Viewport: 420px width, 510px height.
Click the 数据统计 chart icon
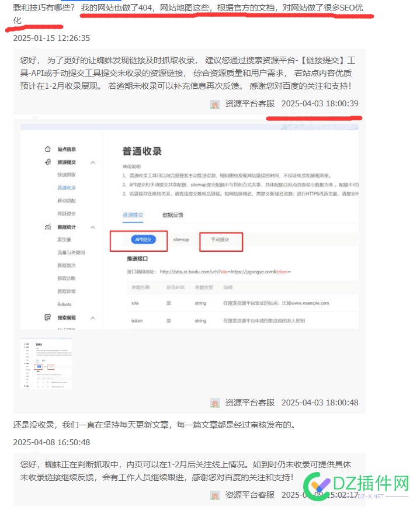(48, 227)
